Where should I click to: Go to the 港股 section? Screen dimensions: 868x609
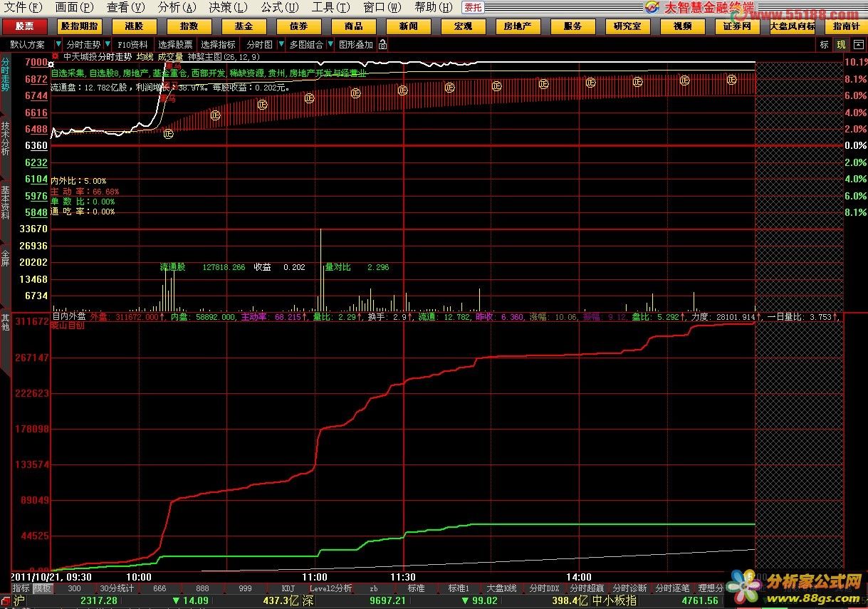tap(134, 26)
